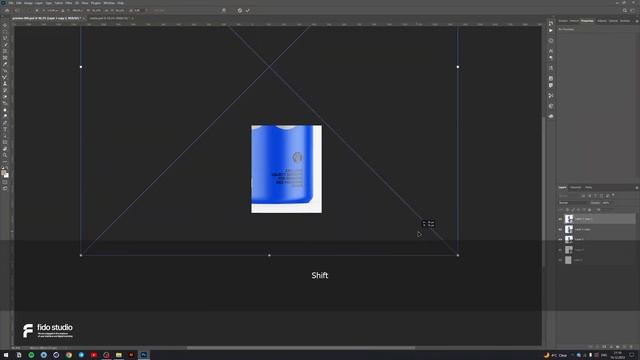Open Photoshop from the taskbar
The image size is (640, 360).
pyautogui.click(x=144, y=355)
